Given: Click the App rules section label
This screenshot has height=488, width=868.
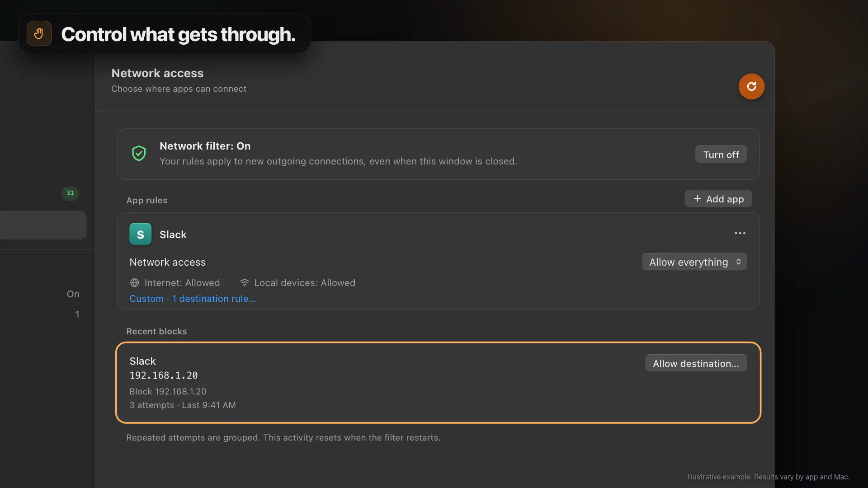Looking at the screenshot, I should [147, 200].
